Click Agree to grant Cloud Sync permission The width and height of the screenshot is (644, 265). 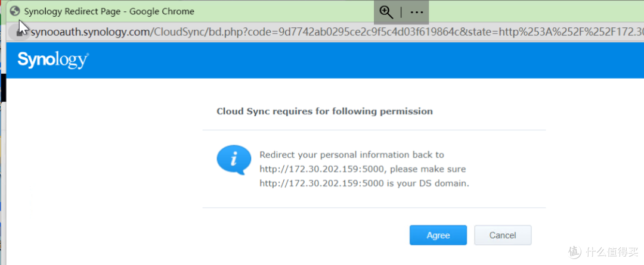coord(438,235)
